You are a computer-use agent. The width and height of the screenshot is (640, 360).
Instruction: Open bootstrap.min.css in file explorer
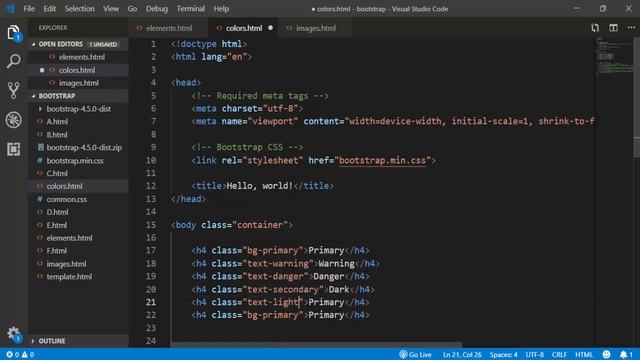[78, 160]
